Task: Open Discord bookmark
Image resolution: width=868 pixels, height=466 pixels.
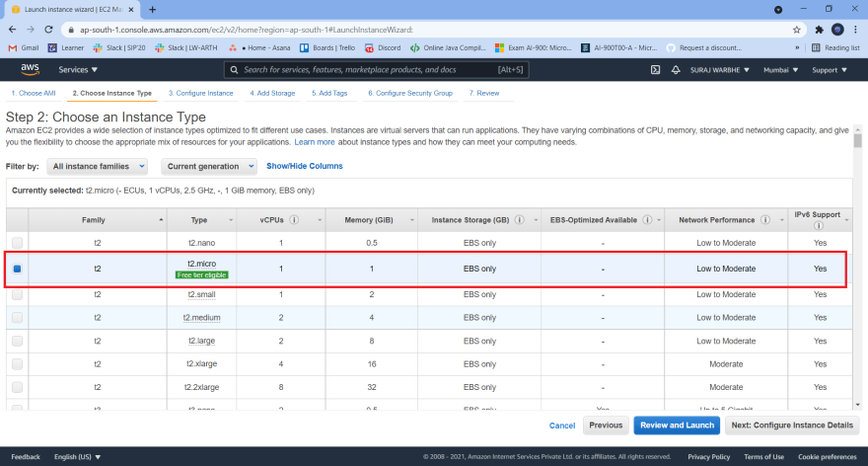Action: point(383,48)
